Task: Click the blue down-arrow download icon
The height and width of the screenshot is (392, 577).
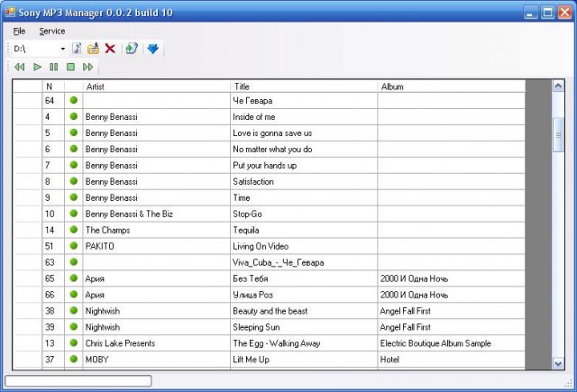Action: click(152, 49)
